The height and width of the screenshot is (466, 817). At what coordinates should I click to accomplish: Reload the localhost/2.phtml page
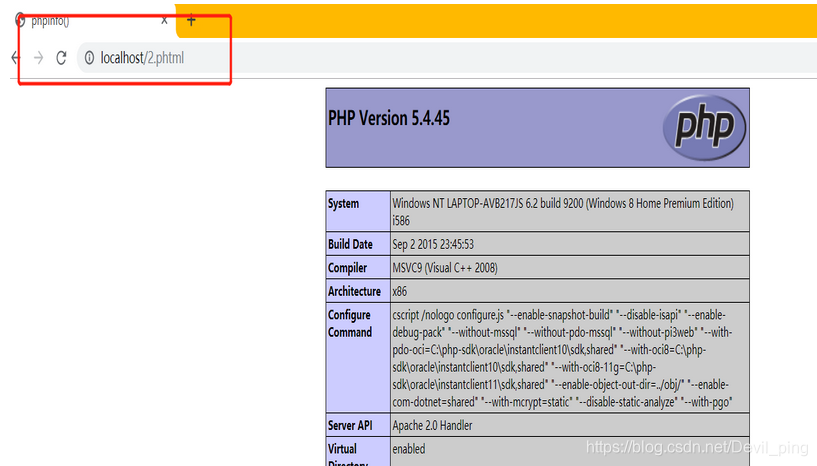pos(61,58)
